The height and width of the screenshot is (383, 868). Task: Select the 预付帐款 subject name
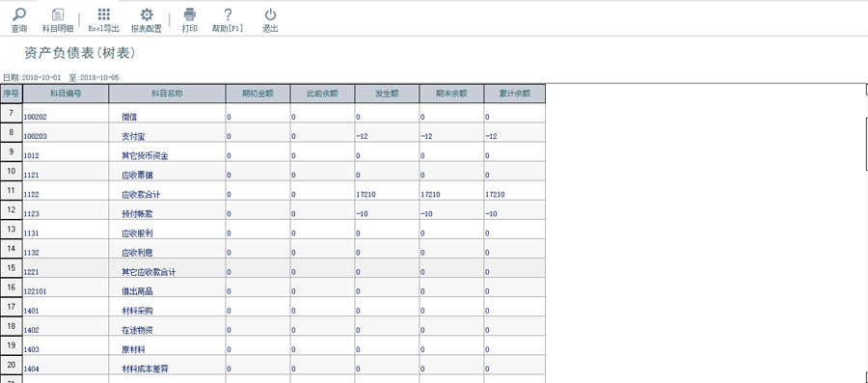137,213
